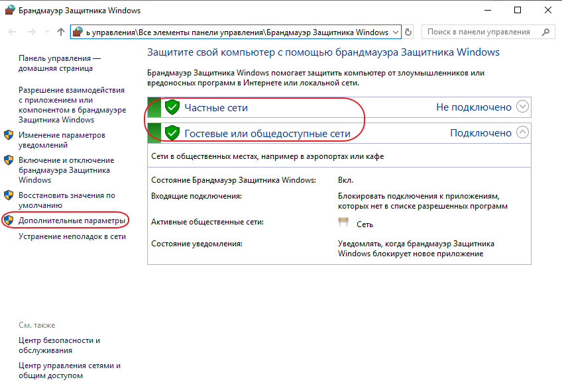Open the address bar history dropdown
Image resolution: width=562 pixels, height=392 pixels.
pos(396,32)
